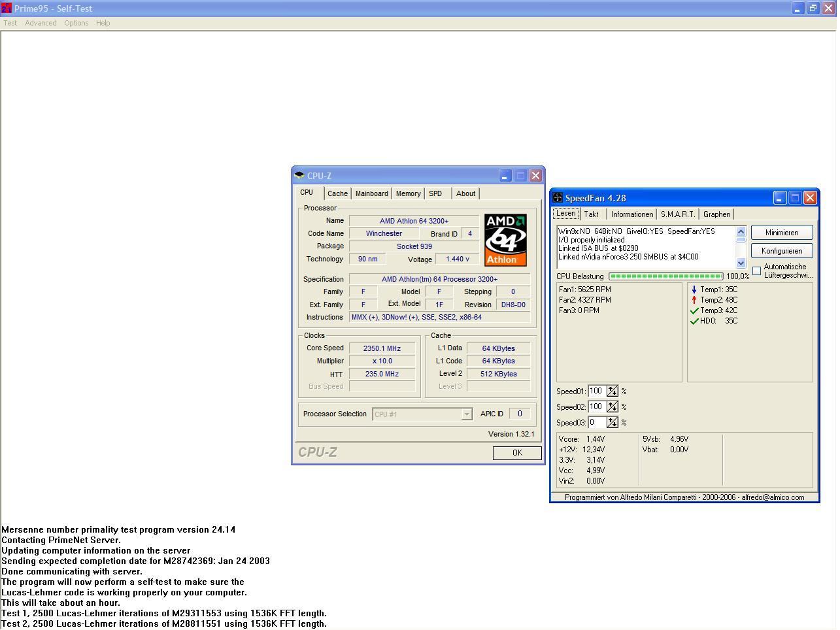This screenshot has width=840, height=630.
Task: Switch to the Mainboard tab in CPU-Z
Action: [371, 193]
